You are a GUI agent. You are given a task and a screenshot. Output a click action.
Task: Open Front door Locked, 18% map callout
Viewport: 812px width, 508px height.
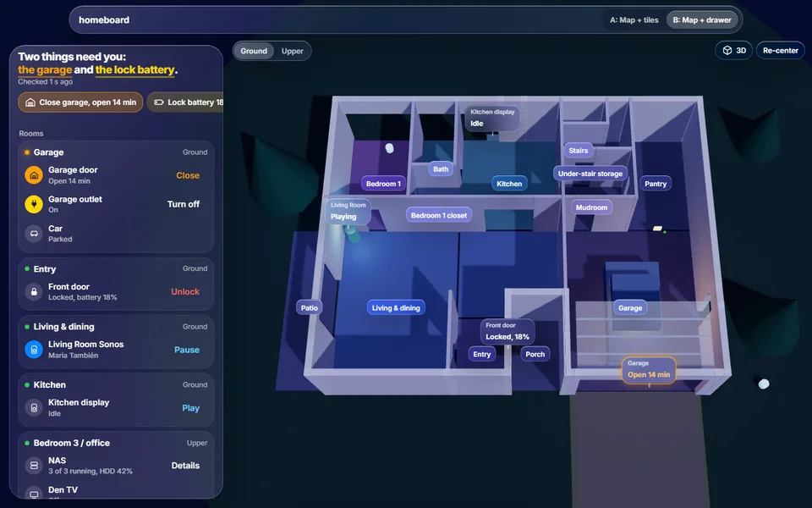coord(507,332)
